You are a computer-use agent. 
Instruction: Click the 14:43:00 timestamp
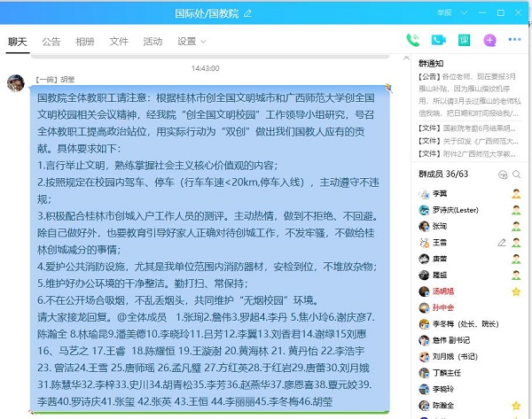(206, 68)
